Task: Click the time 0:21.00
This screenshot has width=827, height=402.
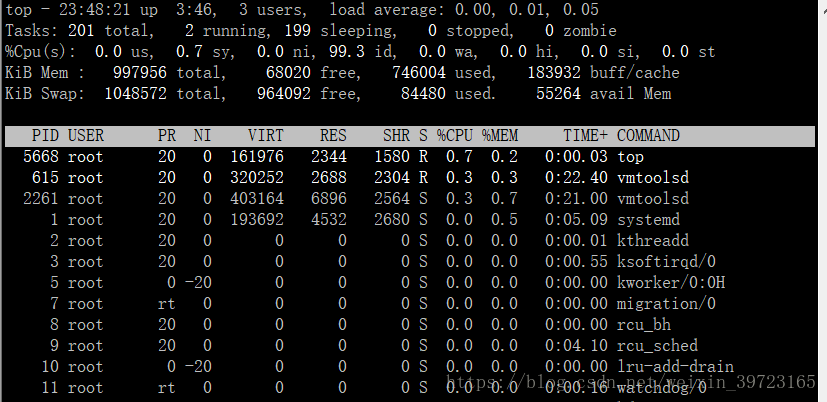Action: (576, 199)
